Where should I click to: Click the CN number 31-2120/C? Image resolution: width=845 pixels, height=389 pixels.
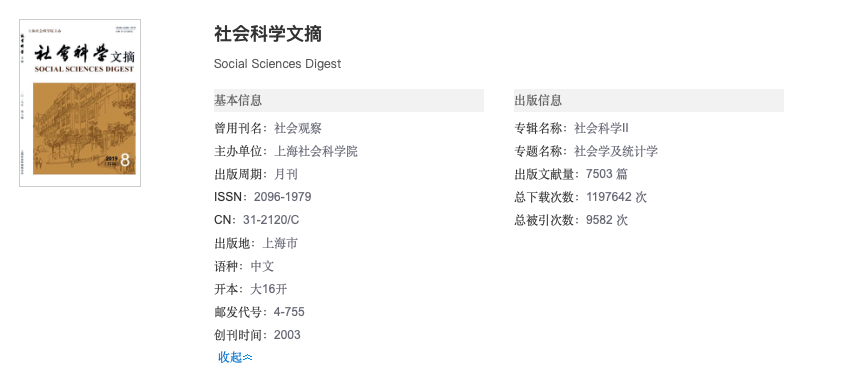coord(271,220)
